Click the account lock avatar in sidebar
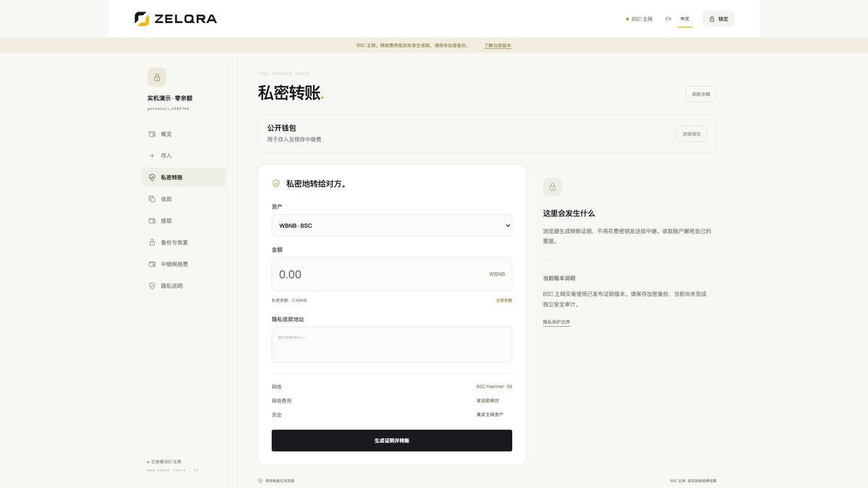This screenshot has width=868, height=488. click(x=157, y=77)
